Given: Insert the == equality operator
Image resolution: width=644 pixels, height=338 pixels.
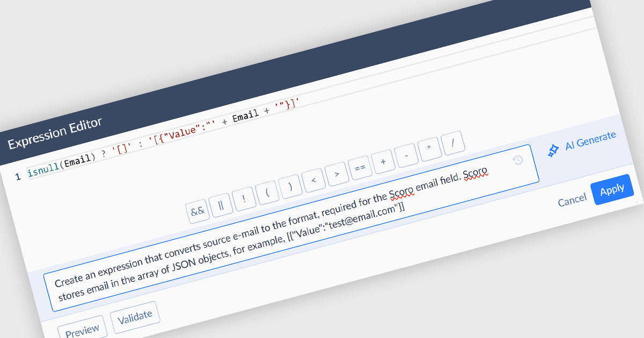Looking at the screenshot, I should [x=360, y=167].
